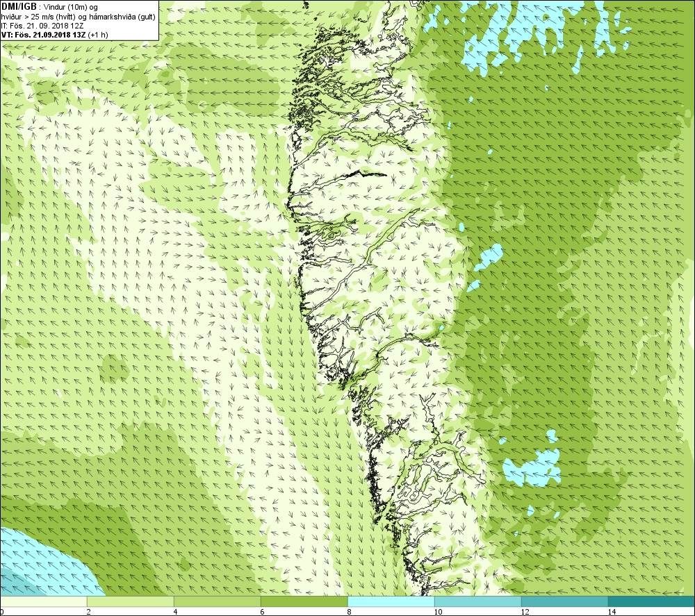695x616 pixels.
Task: Click scale label '12'
Action: (x=525, y=612)
